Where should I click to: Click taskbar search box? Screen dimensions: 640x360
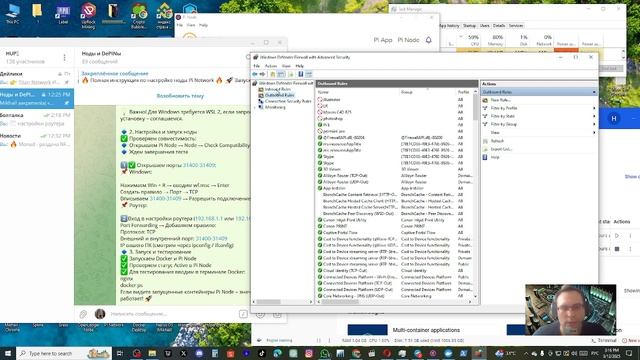(64, 353)
